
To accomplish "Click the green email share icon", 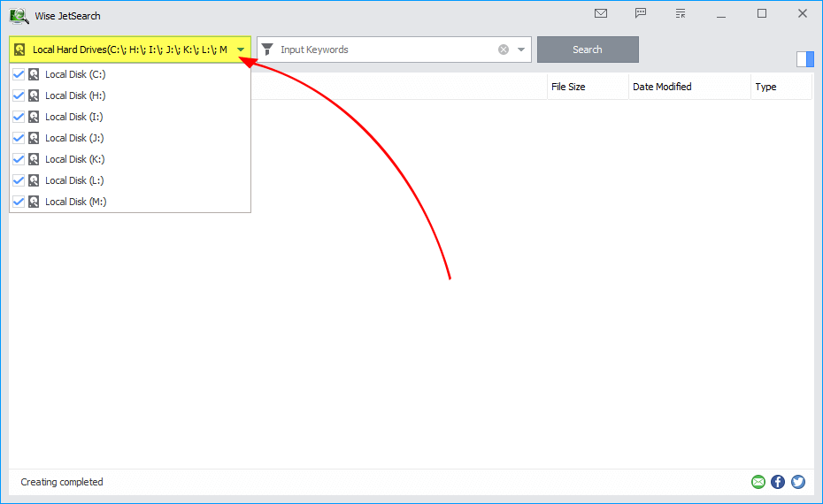I will 758,481.
